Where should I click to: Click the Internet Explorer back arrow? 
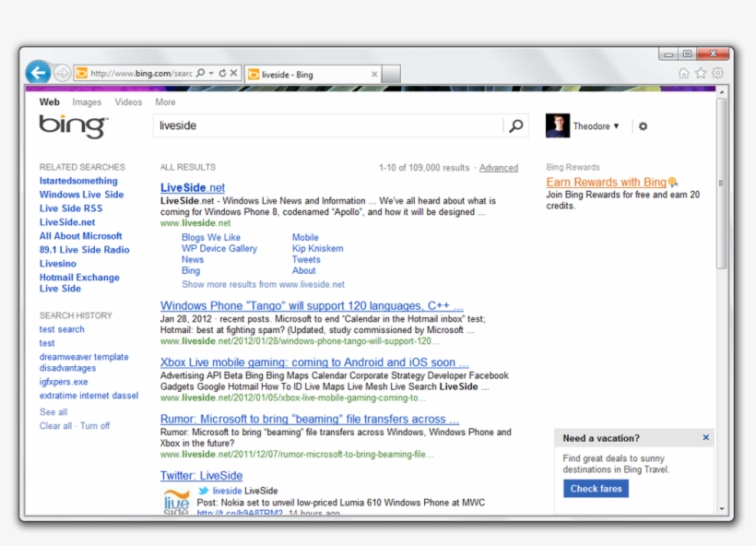tap(37, 72)
